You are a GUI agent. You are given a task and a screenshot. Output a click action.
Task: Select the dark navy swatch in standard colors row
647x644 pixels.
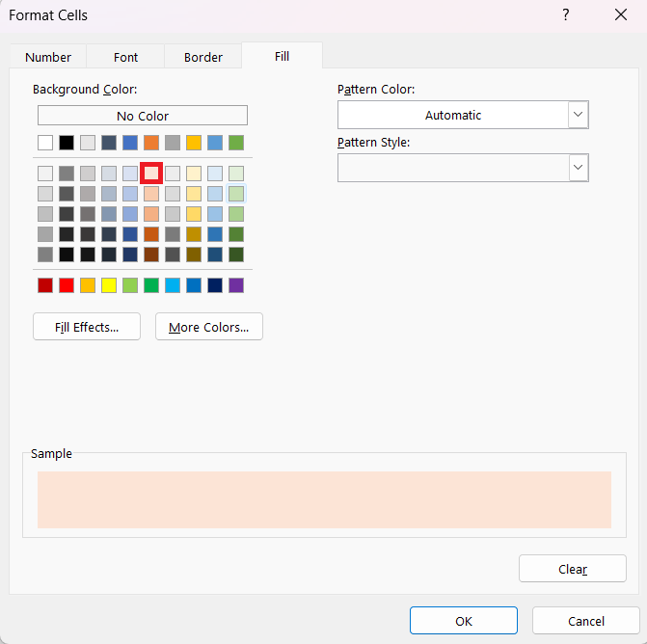click(x=215, y=285)
